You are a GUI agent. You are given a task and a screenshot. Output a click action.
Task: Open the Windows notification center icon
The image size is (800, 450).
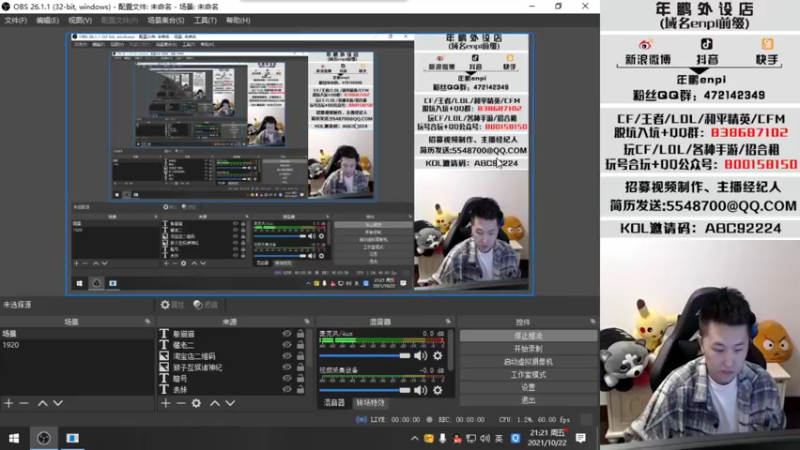[581, 438]
